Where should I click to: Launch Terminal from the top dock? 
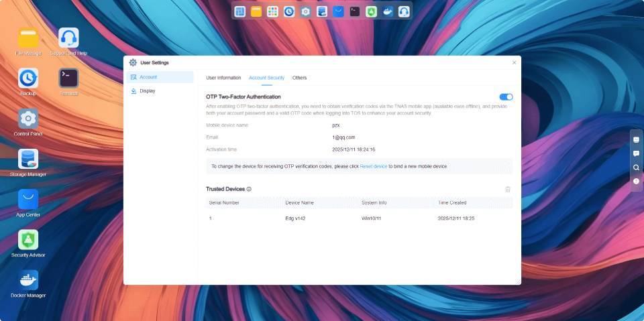point(355,11)
